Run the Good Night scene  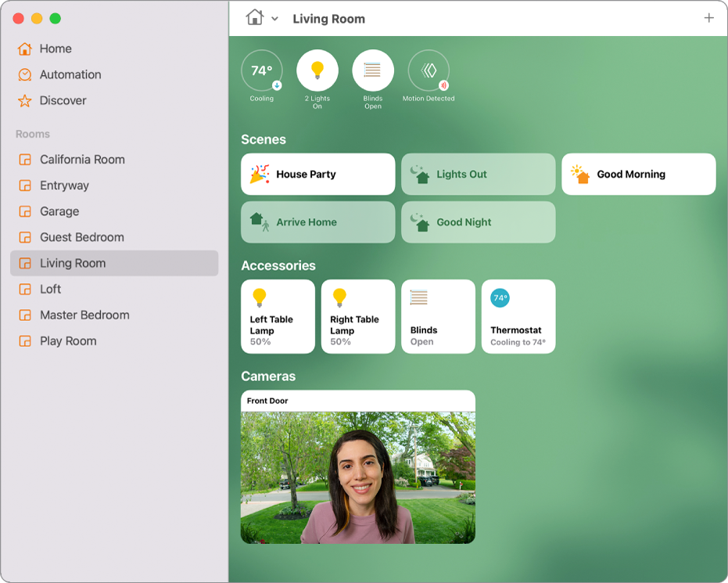click(x=479, y=222)
